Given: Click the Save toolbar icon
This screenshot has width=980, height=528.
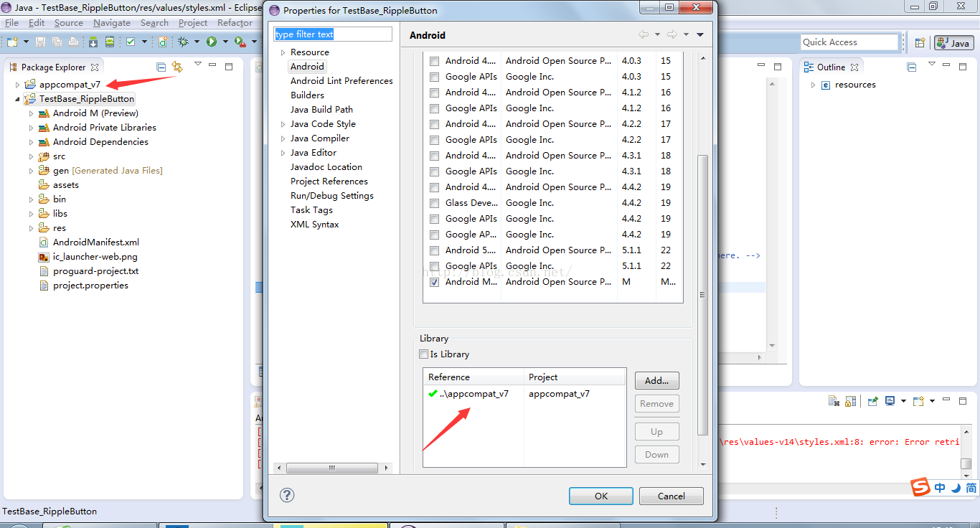Looking at the screenshot, I should (x=41, y=42).
